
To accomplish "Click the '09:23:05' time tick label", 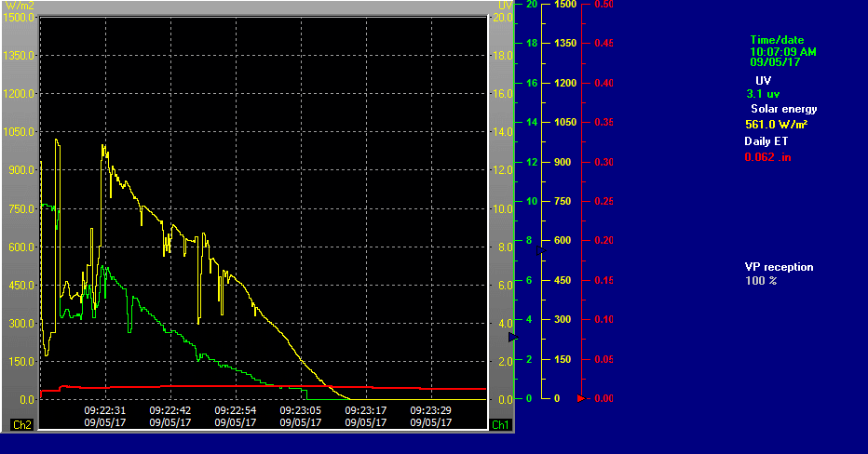I will [x=301, y=411].
